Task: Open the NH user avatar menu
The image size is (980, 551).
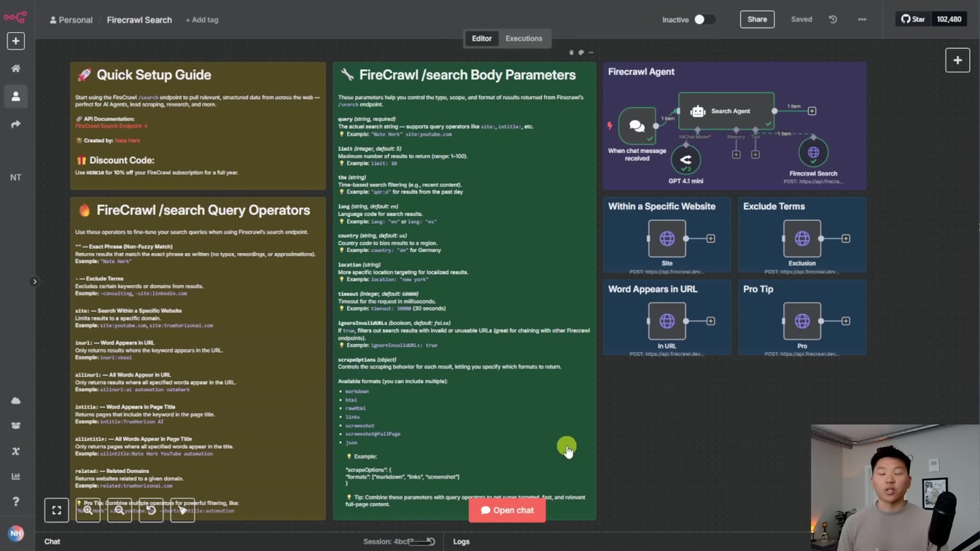Action: coord(15,534)
